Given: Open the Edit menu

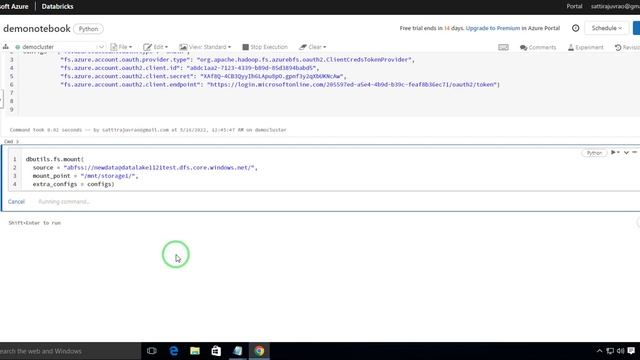Looking at the screenshot, I should pyautogui.click(x=156, y=47).
